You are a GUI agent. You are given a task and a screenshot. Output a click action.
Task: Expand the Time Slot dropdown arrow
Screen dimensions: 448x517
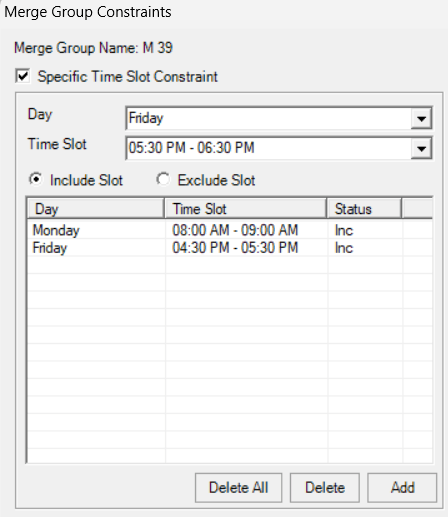point(421,148)
